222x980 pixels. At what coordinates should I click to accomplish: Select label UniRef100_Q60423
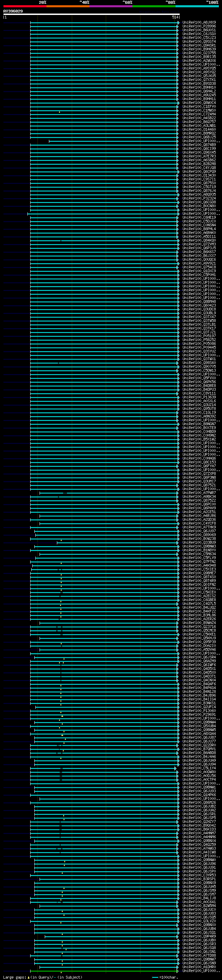tap(199, 305)
